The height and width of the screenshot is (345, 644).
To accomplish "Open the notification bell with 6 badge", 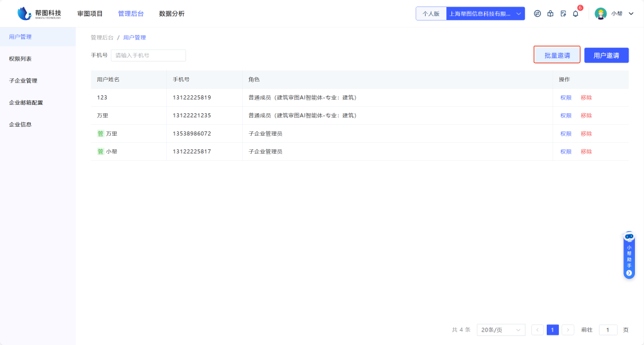I will pyautogui.click(x=576, y=14).
